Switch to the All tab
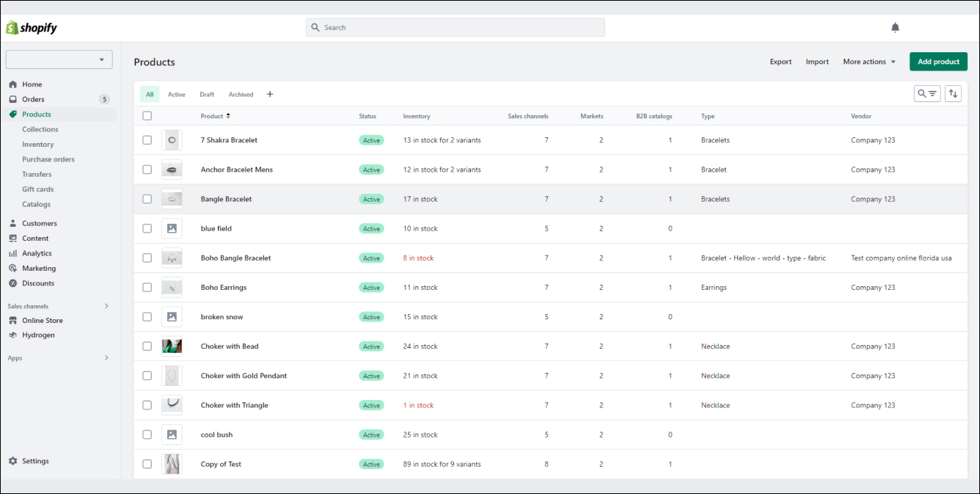Screen dimensions: 980x494 (150, 94)
